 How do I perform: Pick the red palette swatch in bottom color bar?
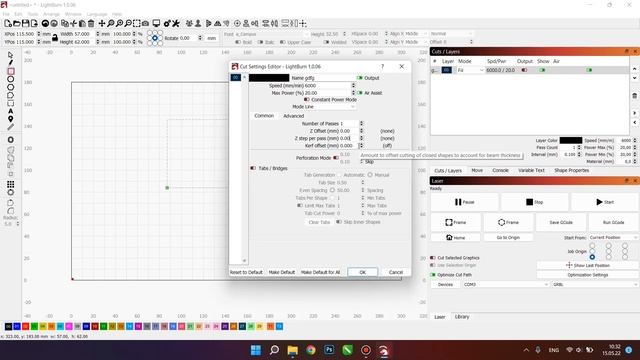click(25, 327)
